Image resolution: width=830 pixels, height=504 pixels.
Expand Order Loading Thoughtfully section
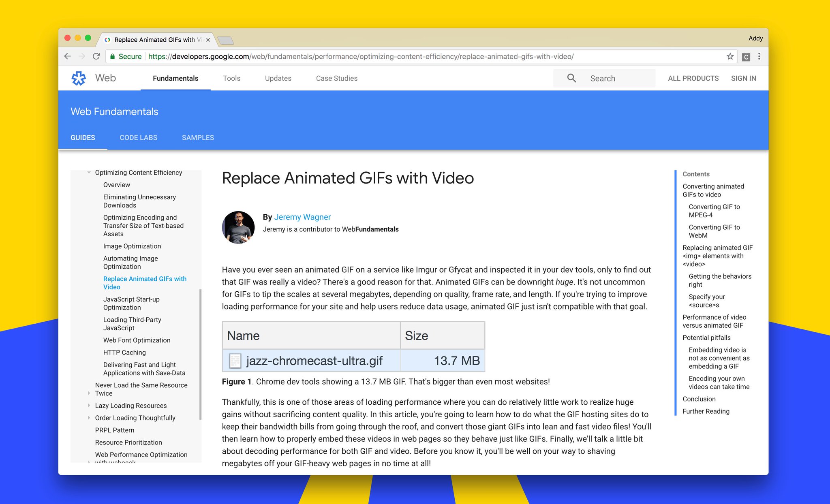pyautogui.click(x=89, y=417)
